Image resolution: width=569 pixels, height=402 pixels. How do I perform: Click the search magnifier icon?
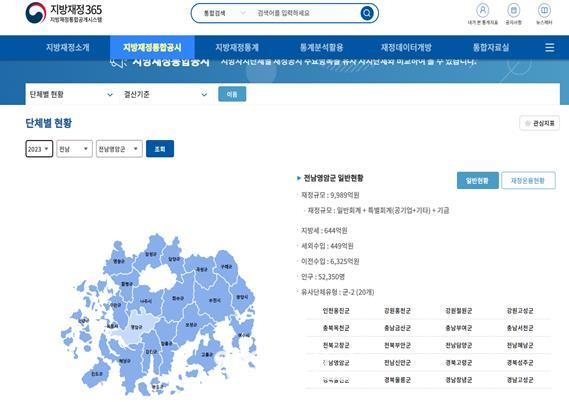coord(367,13)
